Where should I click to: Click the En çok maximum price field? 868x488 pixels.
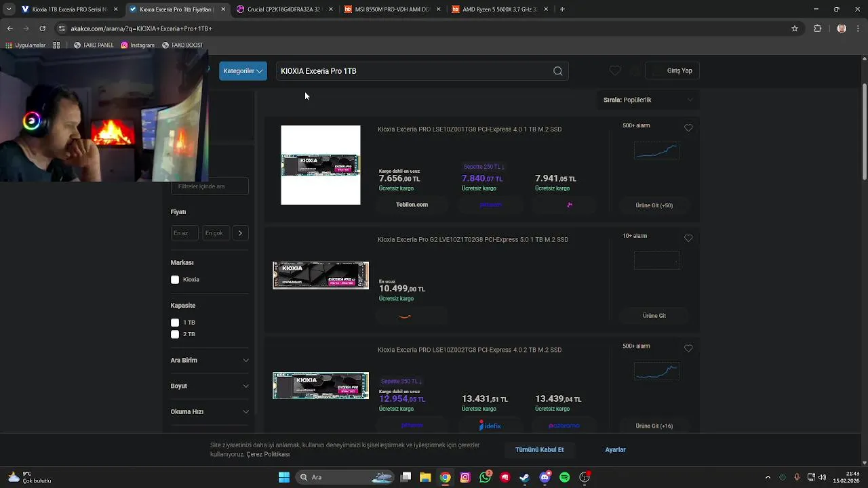(216, 233)
